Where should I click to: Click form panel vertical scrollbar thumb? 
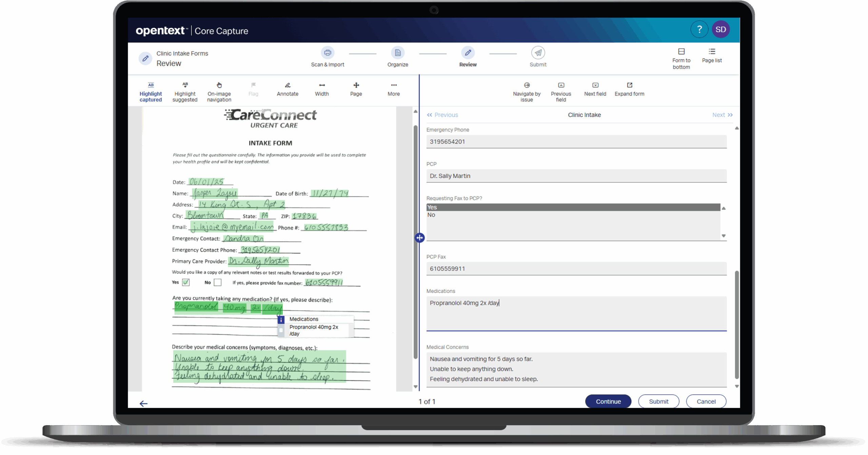(x=736, y=324)
